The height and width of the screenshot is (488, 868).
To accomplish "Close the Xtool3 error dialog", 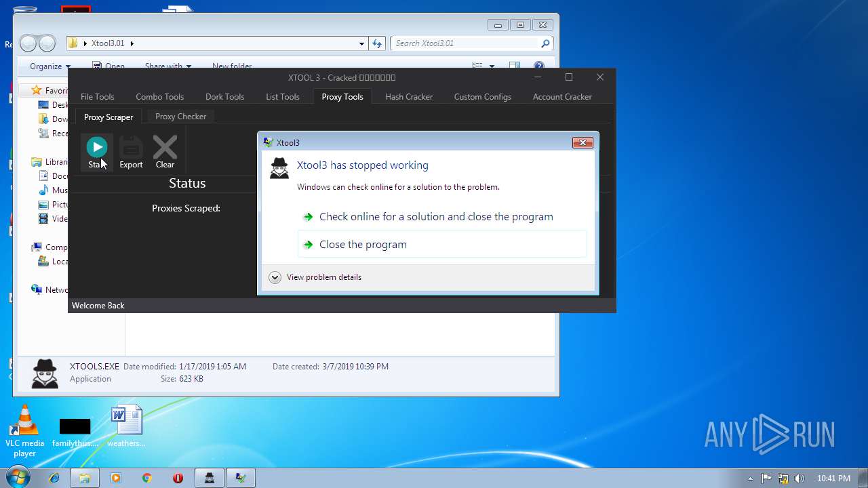I will point(583,142).
